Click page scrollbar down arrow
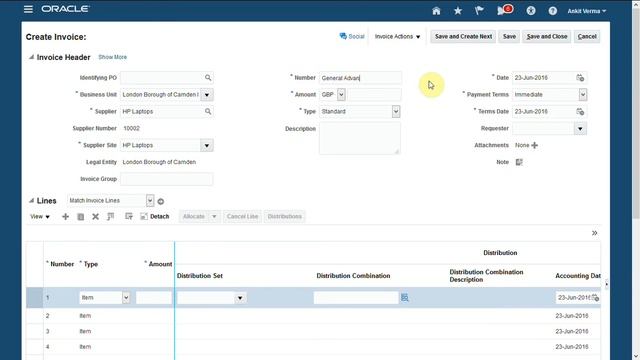The width and height of the screenshot is (640, 360). tap(636, 356)
